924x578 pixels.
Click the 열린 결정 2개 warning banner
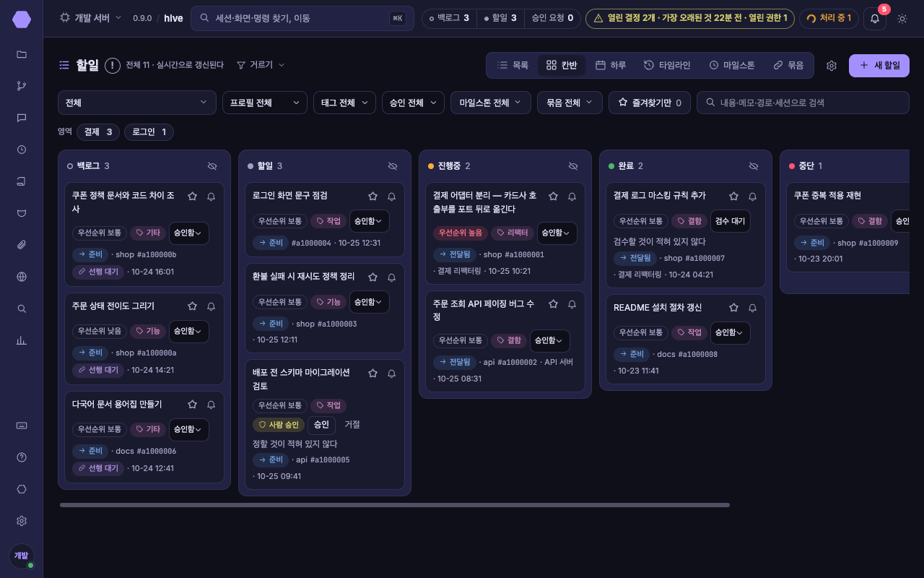pos(690,18)
